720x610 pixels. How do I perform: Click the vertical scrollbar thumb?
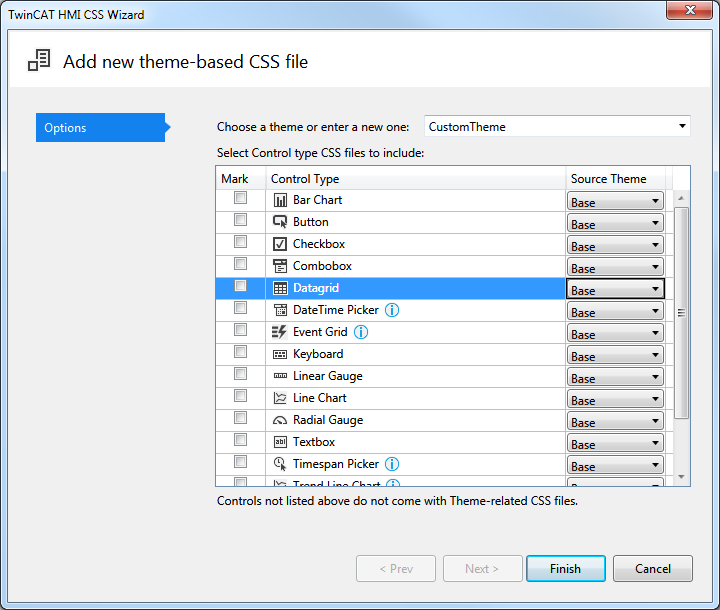click(x=681, y=313)
